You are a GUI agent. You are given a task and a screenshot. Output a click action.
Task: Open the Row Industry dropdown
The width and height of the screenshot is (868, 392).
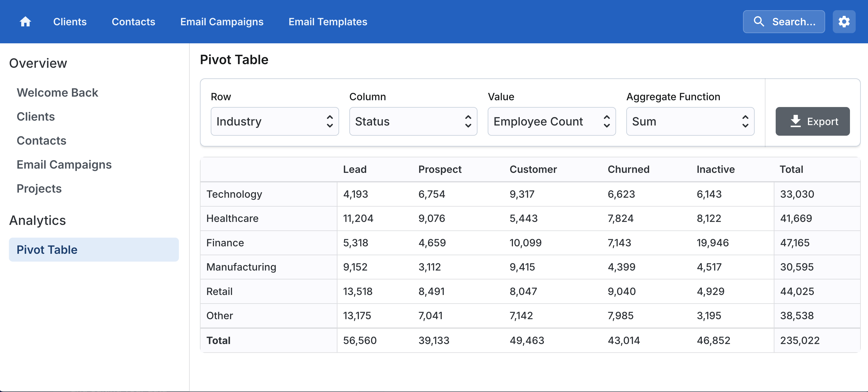coord(274,121)
